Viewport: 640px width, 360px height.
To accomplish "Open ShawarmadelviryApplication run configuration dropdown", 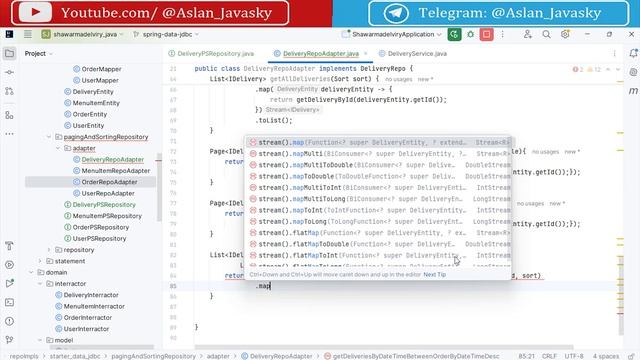I will (391, 34).
